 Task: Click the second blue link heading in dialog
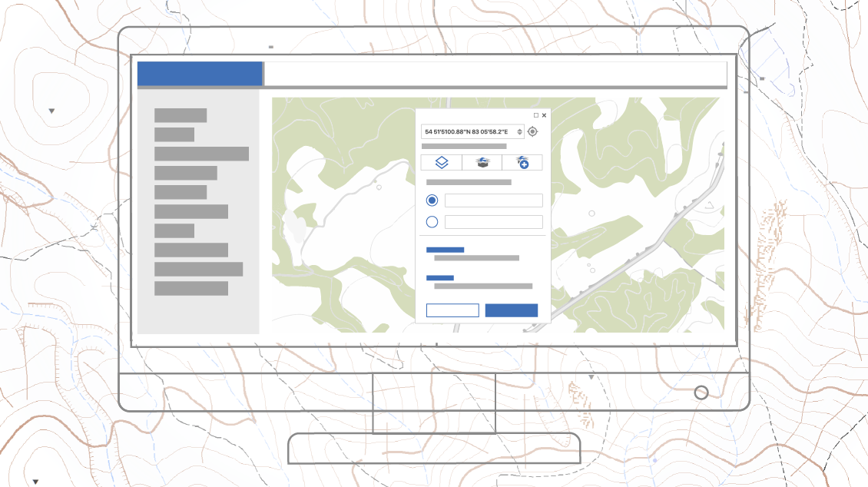pos(439,278)
